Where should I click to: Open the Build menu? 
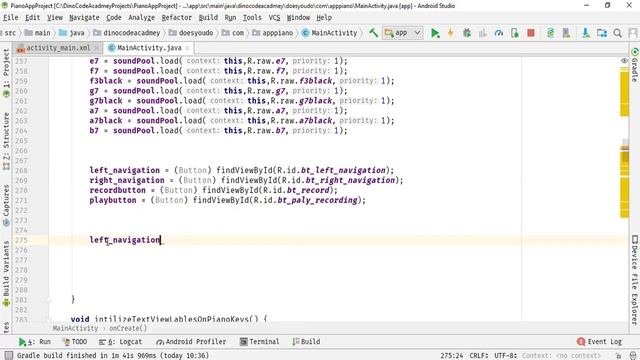(208, 18)
